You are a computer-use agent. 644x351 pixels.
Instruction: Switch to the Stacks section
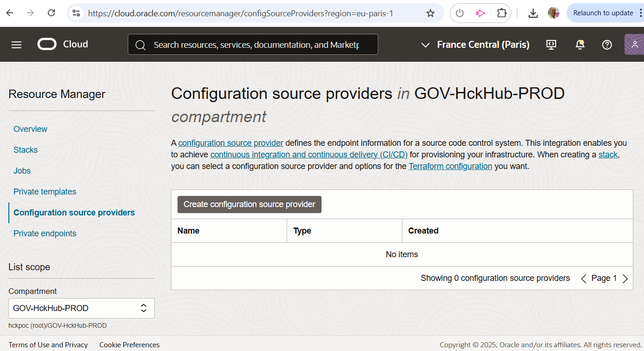[25, 149]
